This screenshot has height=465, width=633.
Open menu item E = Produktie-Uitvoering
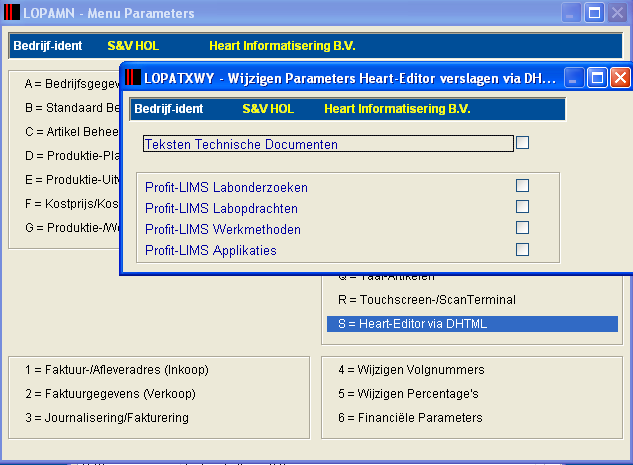point(72,179)
